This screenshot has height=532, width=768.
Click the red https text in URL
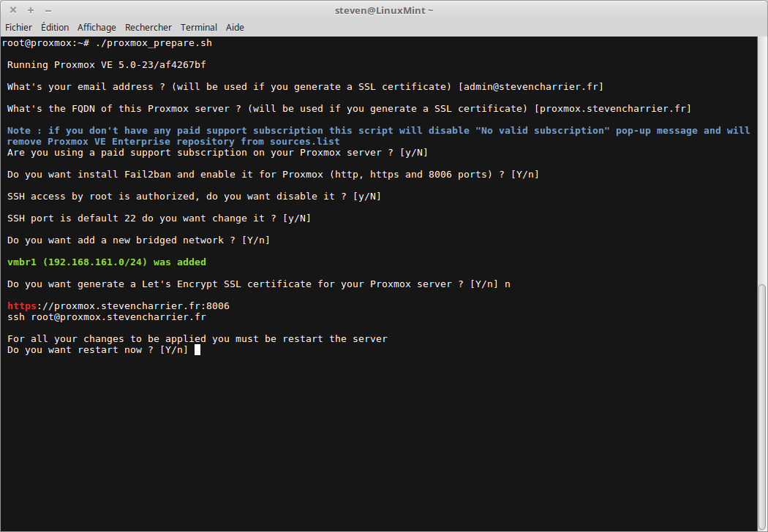point(22,306)
